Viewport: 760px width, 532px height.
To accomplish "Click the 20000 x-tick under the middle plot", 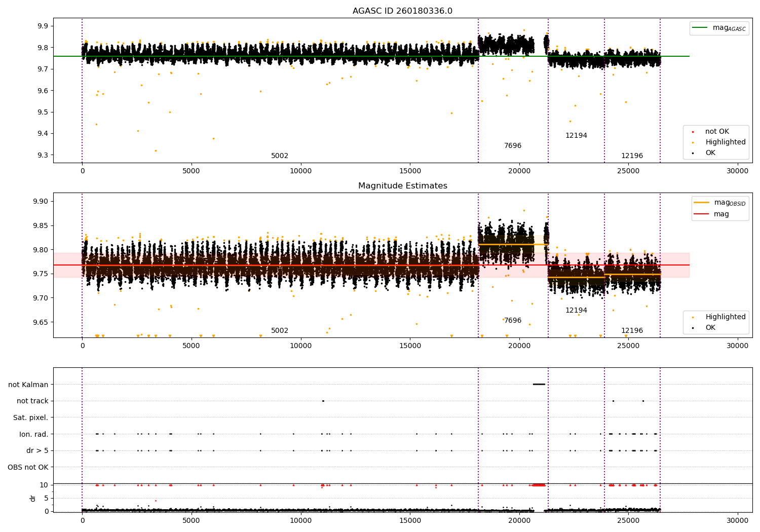I will 519,346.
